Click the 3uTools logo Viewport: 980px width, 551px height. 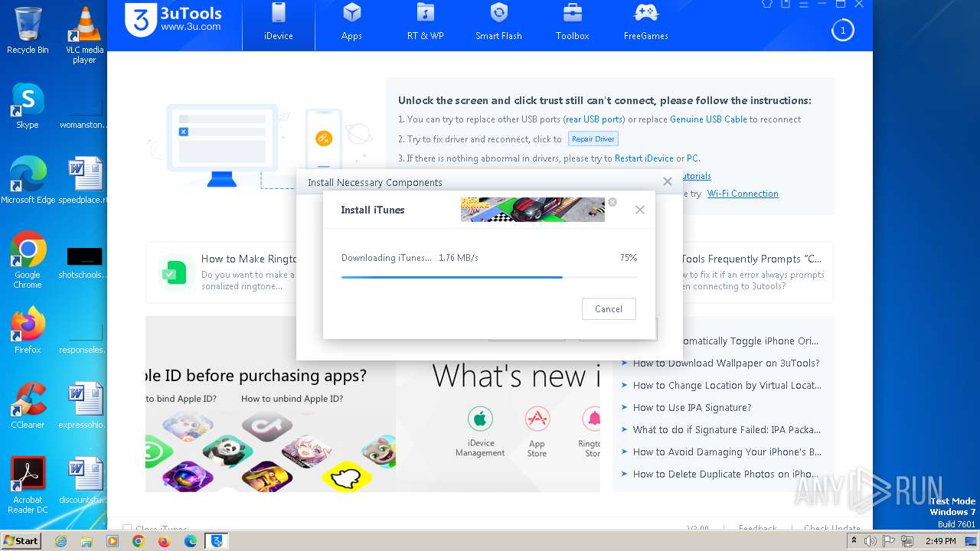pyautogui.click(x=174, y=19)
